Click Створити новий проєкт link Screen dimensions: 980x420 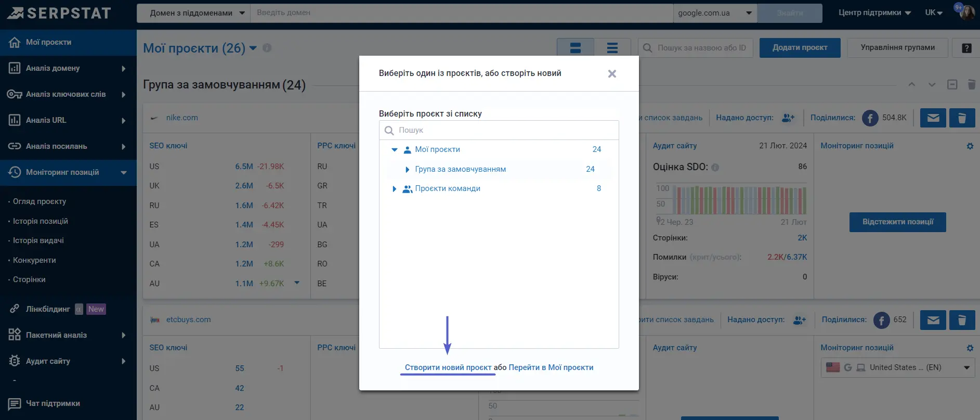click(448, 367)
